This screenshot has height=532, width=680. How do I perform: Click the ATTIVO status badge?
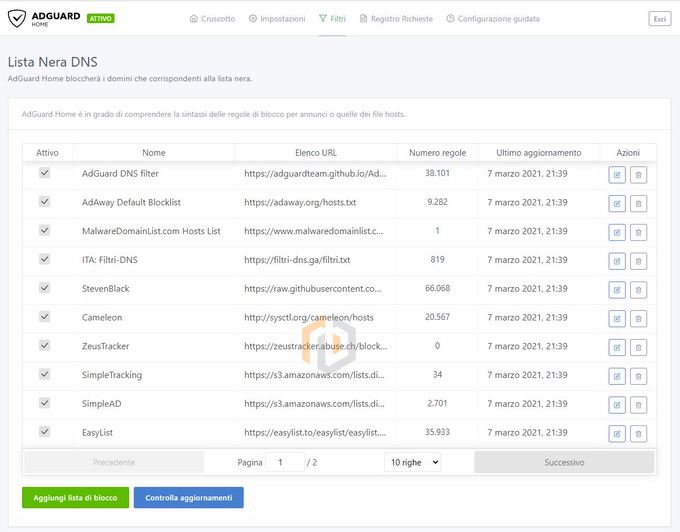click(x=101, y=18)
